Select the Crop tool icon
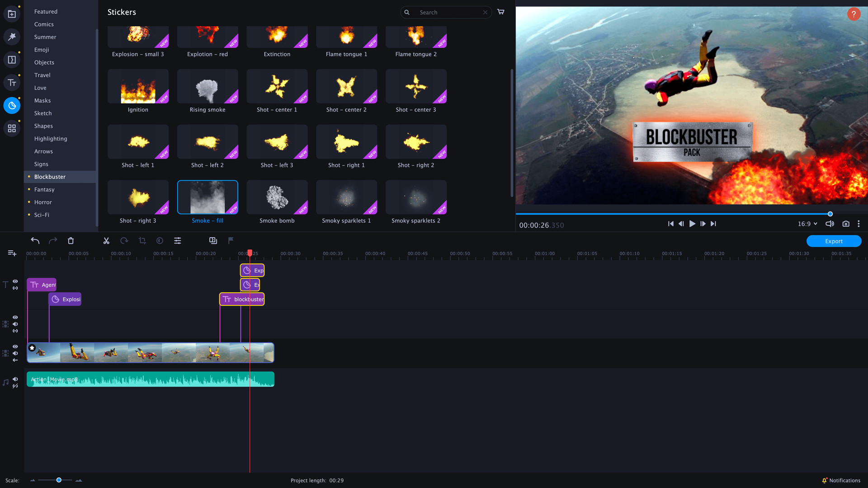 (x=142, y=241)
